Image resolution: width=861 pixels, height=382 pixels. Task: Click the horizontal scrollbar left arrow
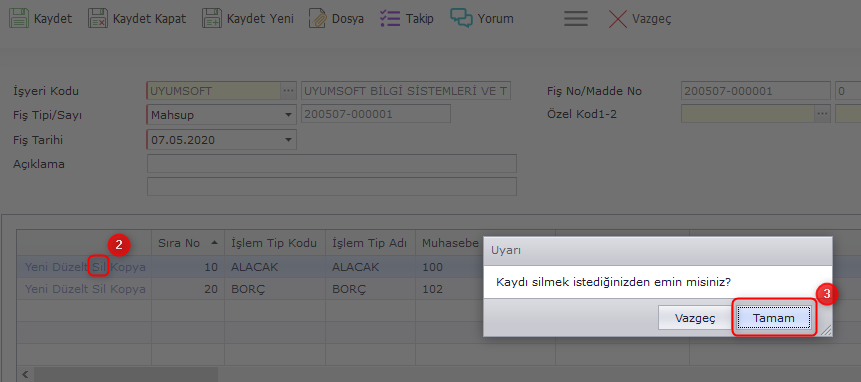coord(25,375)
